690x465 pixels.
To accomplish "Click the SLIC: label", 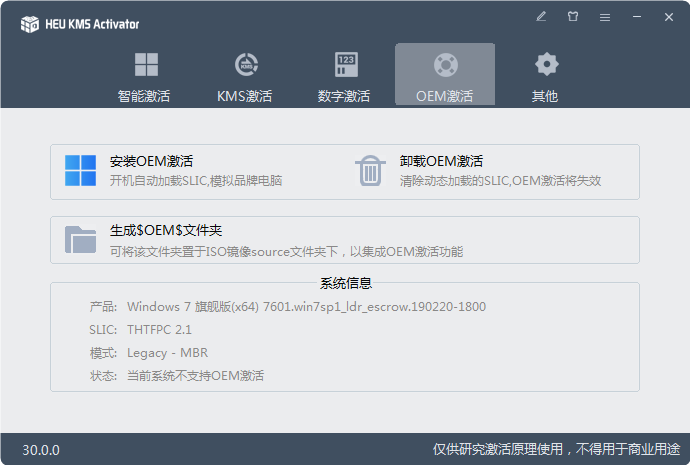I will point(103,330).
